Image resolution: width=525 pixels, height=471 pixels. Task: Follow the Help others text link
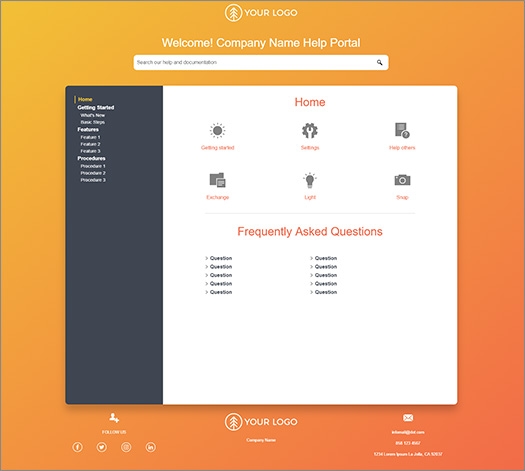click(402, 148)
